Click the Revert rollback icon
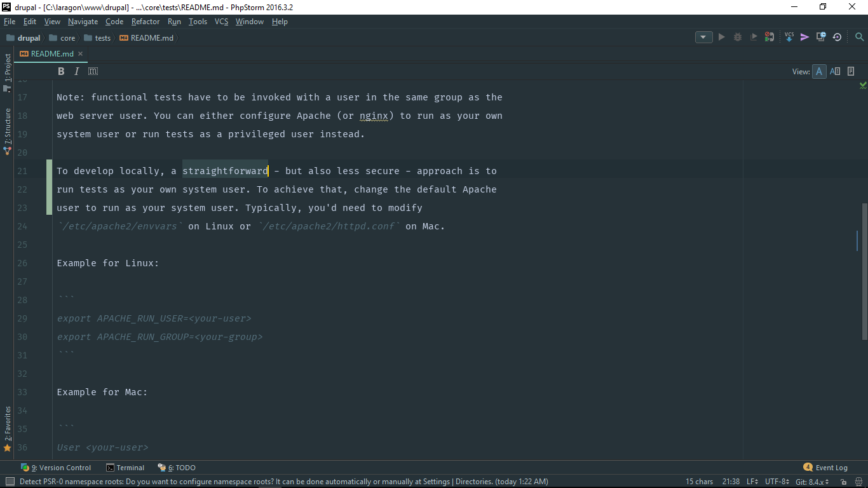Screen dimensions: 868x488 click(x=837, y=37)
